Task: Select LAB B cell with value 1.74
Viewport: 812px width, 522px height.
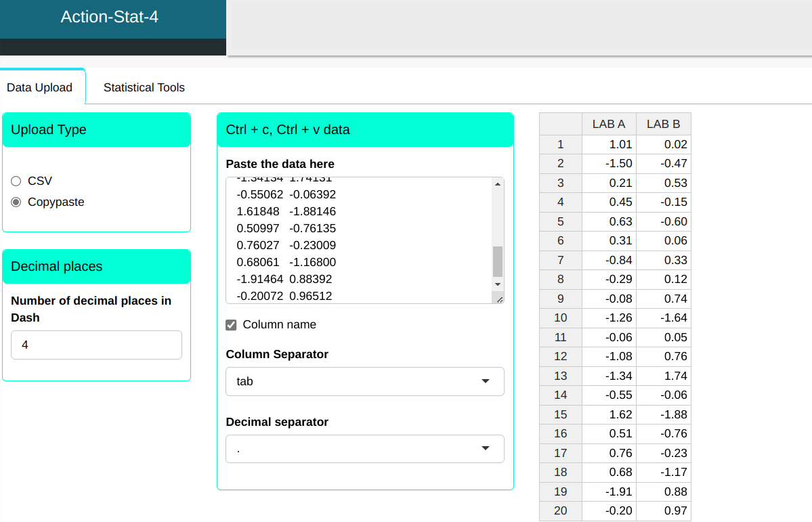Action: pyautogui.click(x=663, y=376)
